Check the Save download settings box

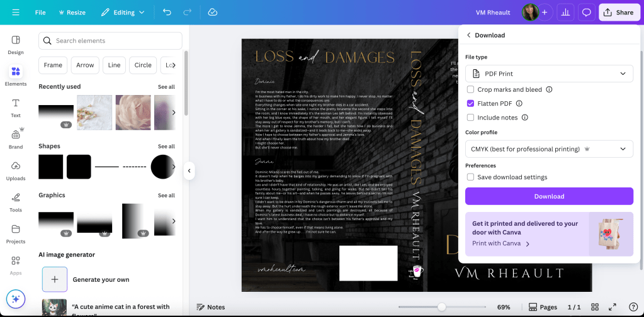point(470,177)
